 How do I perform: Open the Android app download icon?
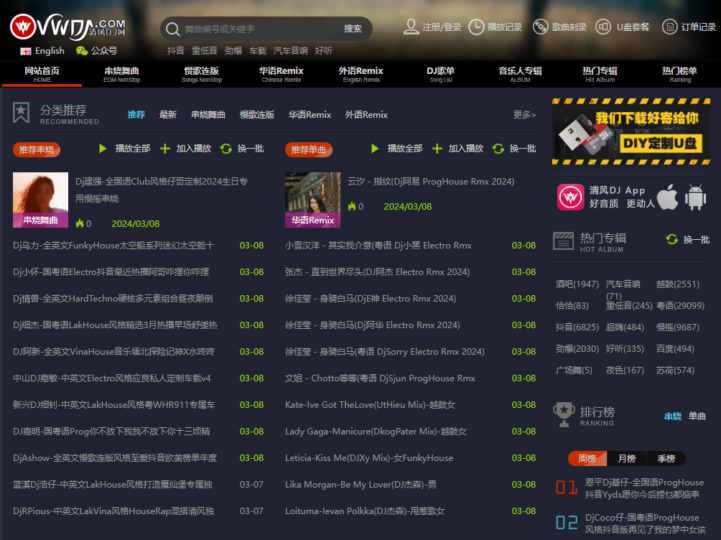[695, 197]
